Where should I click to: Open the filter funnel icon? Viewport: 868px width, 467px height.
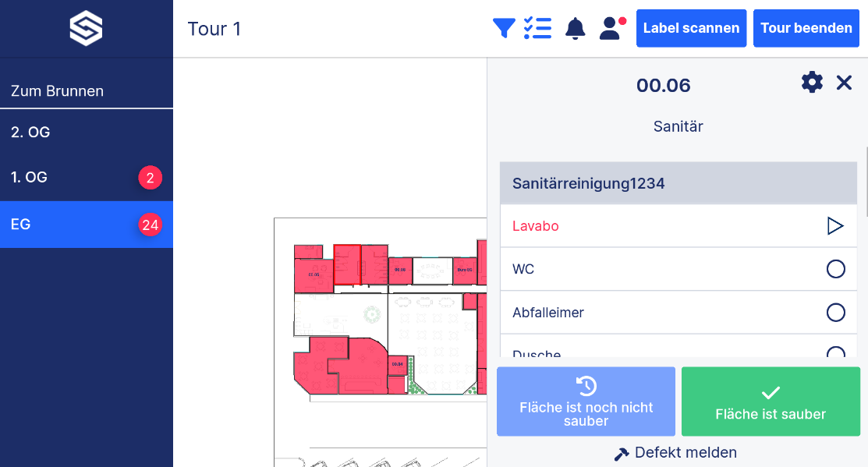coord(504,27)
